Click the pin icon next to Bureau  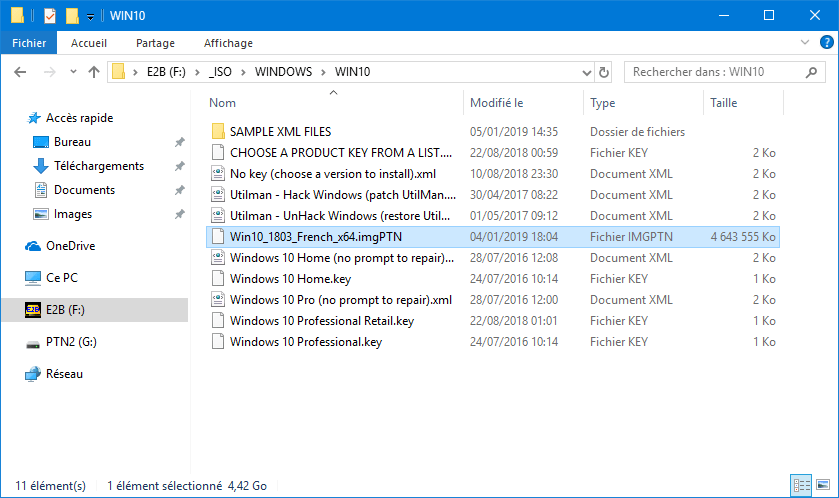point(179,142)
